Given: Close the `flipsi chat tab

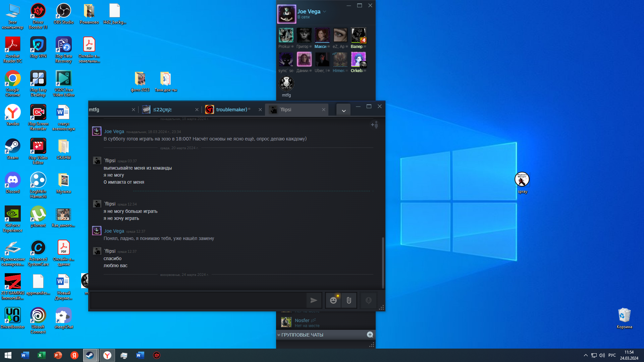Looking at the screenshot, I should click(324, 110).
